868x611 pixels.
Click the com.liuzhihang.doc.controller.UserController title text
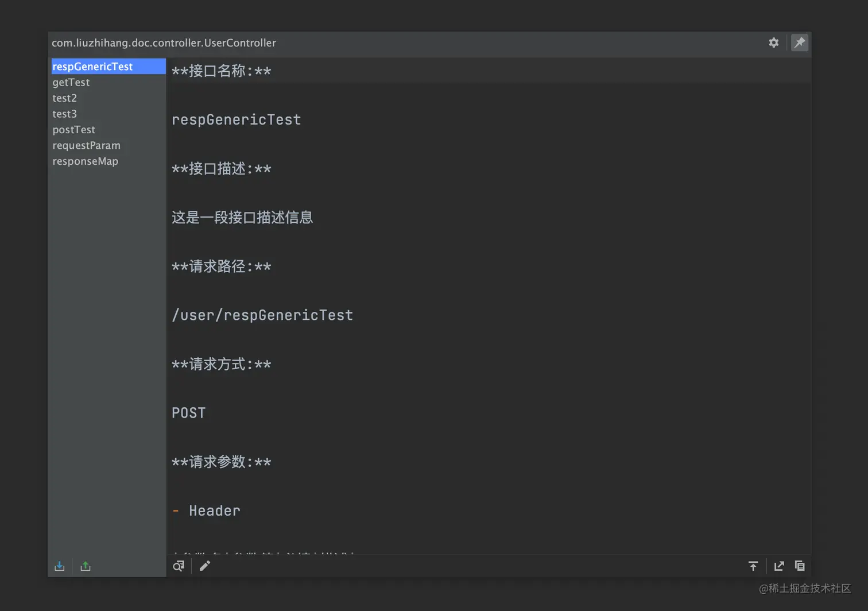164,43
